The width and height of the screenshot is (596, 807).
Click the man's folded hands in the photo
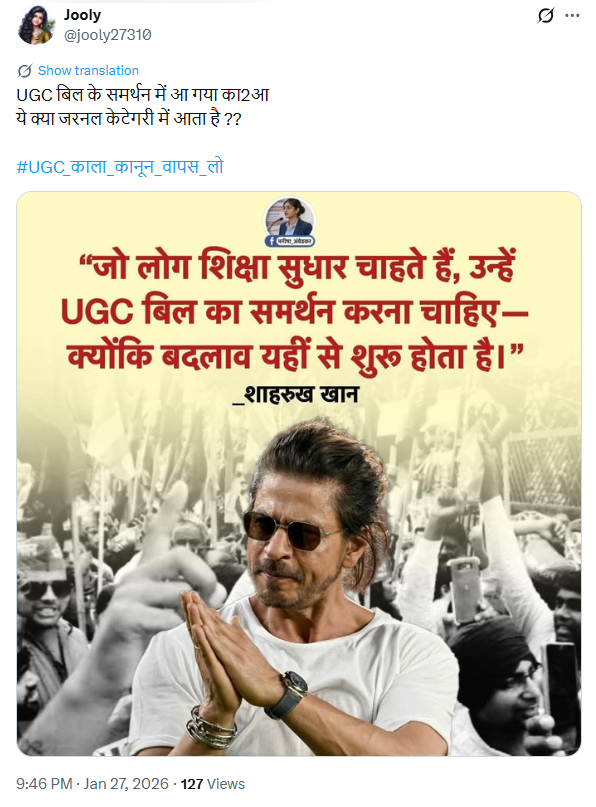(222, 648)
